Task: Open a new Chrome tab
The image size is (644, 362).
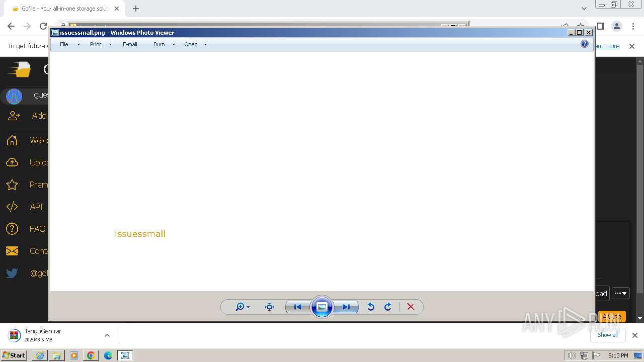Action: [136, 9]
